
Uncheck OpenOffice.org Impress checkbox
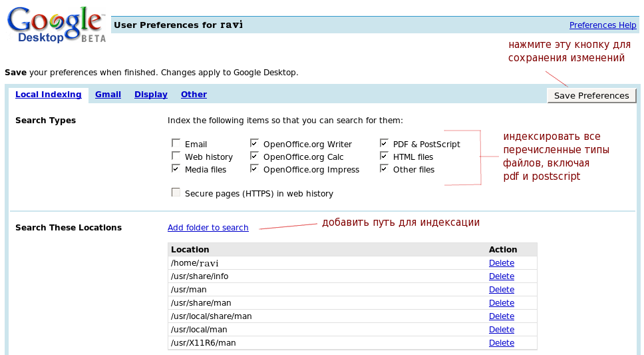tap(254, 169)
